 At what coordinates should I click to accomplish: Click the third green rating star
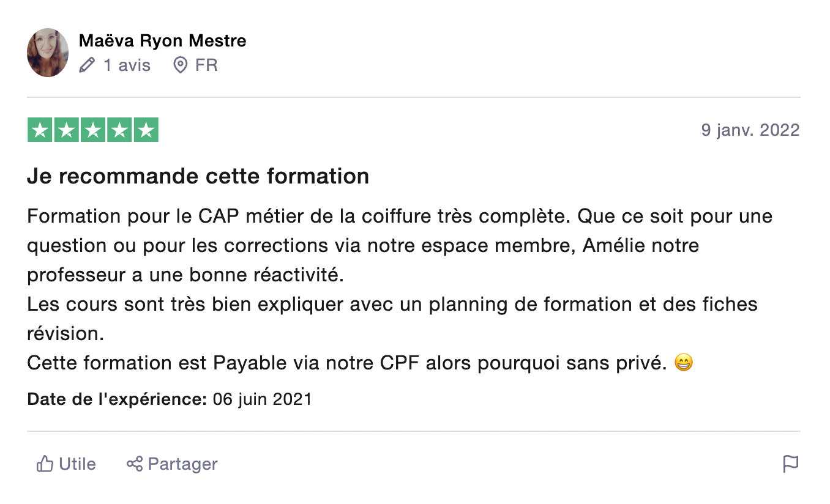93,130
